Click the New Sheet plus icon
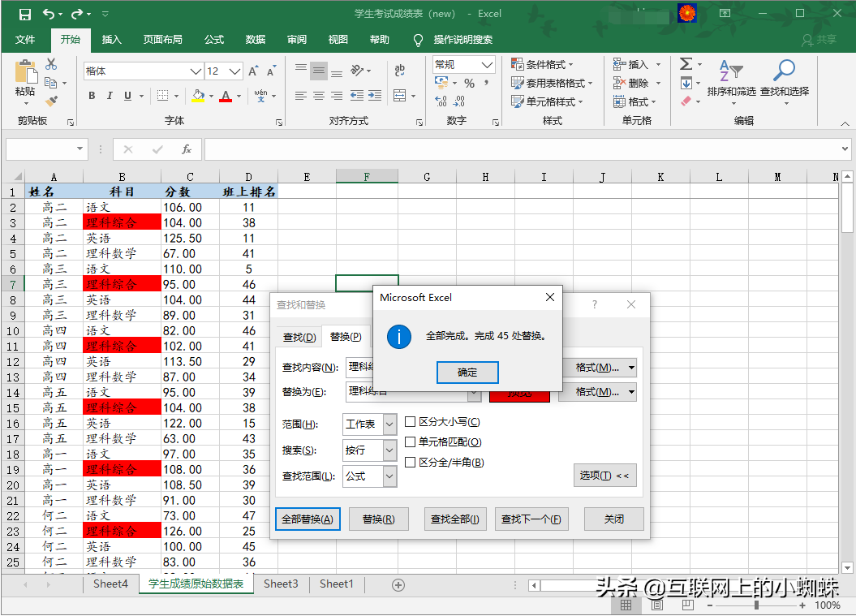Viewport: 856px width, 616px height. coord(398,585)
